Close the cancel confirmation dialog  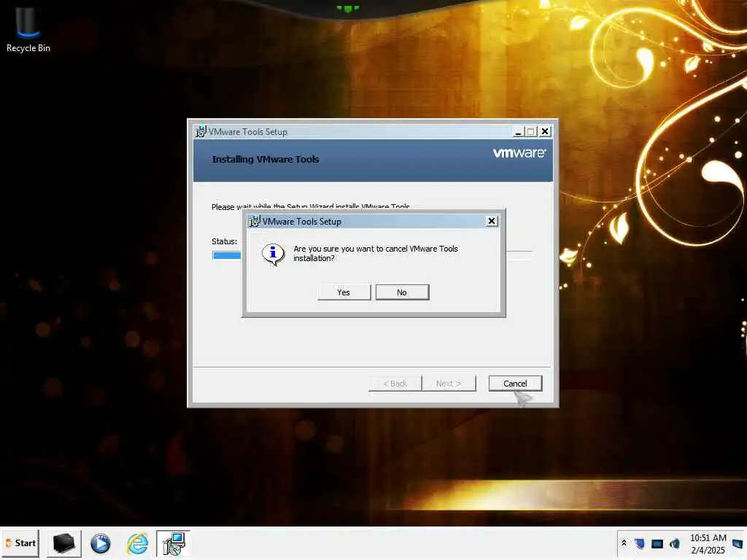click(492, 221)
